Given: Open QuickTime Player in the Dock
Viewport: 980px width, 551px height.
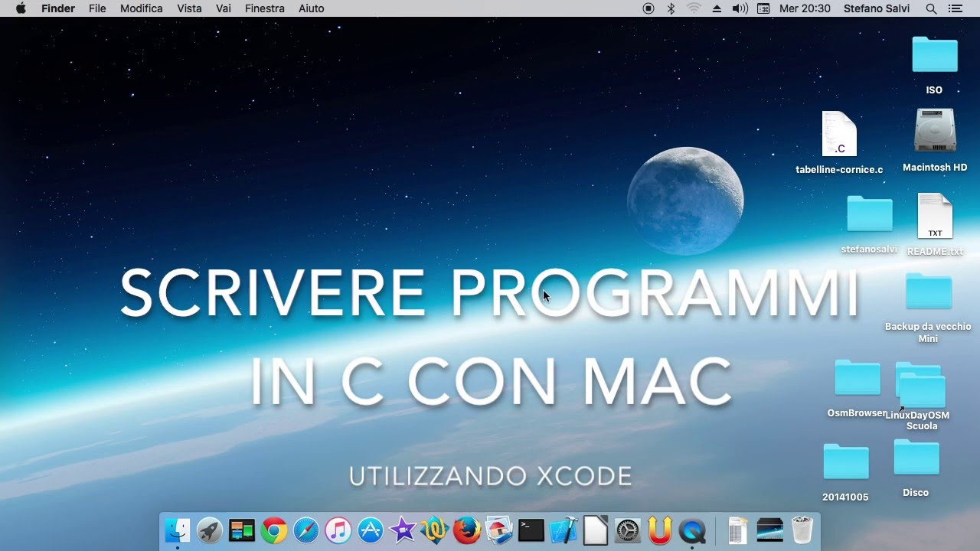Looking at the screenshot, I should pyautogui.click(x=692, y=530).
